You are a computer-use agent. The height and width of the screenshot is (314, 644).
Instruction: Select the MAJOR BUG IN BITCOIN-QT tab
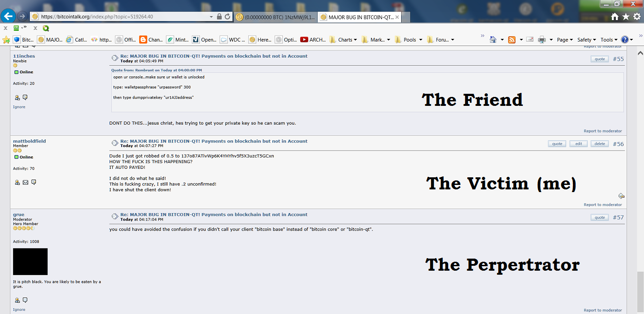pos(360,17)
